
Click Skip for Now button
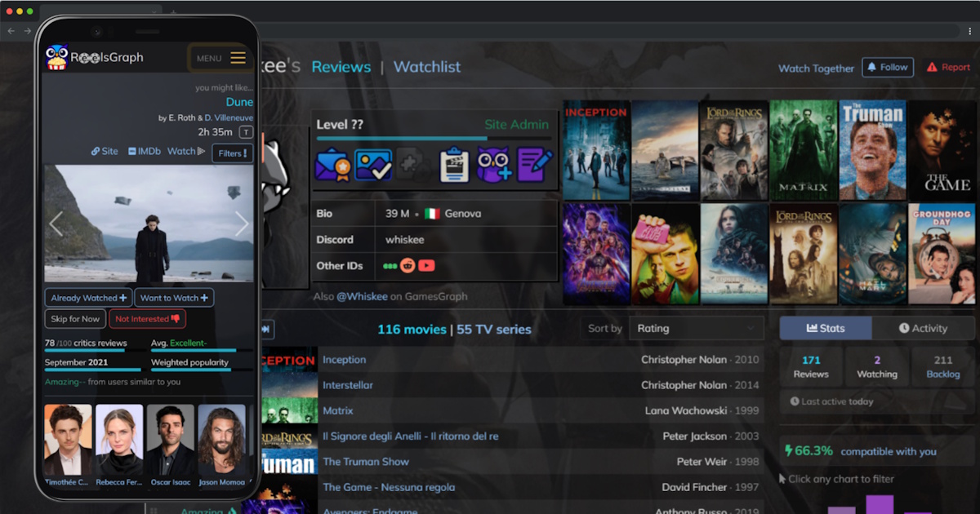(75, 319)
